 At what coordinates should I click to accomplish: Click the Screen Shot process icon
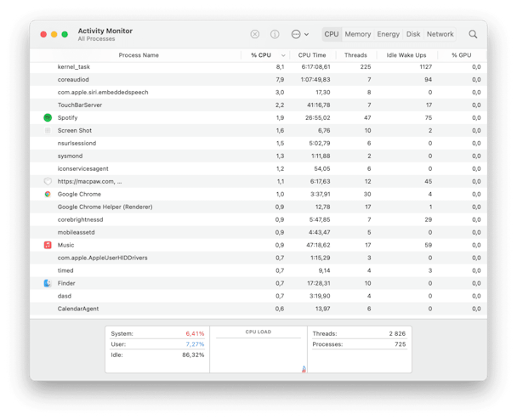point(48,131)
